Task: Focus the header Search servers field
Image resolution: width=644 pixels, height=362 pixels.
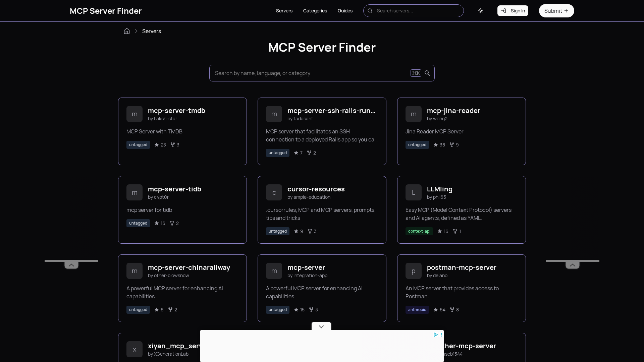Action: click(416, 11)
